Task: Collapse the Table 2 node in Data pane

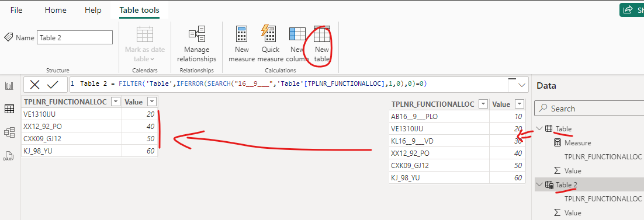Action: [x=539, y=185]
